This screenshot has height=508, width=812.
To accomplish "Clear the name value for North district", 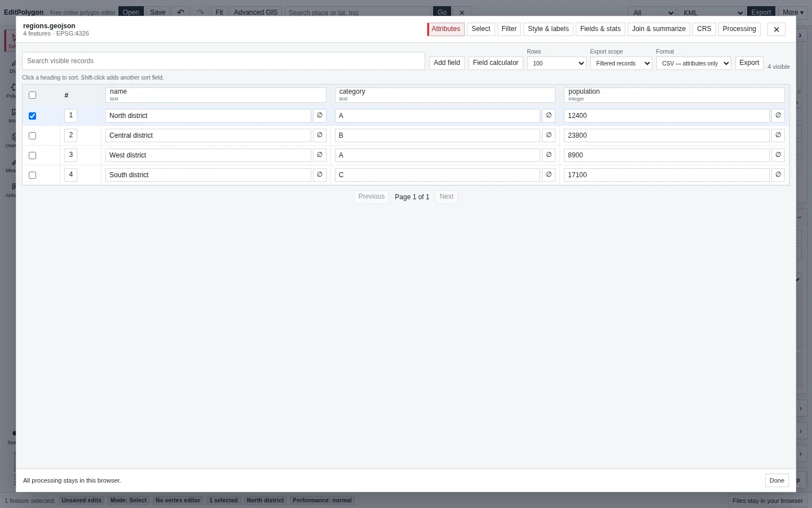I will click(x=320, y=116).
